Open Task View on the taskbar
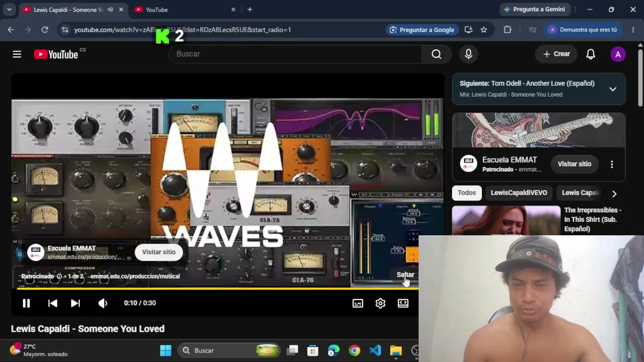 pos(292,350)
